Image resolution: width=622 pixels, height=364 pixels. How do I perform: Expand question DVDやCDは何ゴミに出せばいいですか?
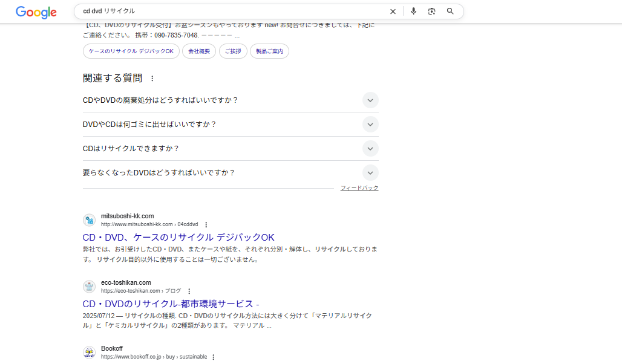(370, 125)
